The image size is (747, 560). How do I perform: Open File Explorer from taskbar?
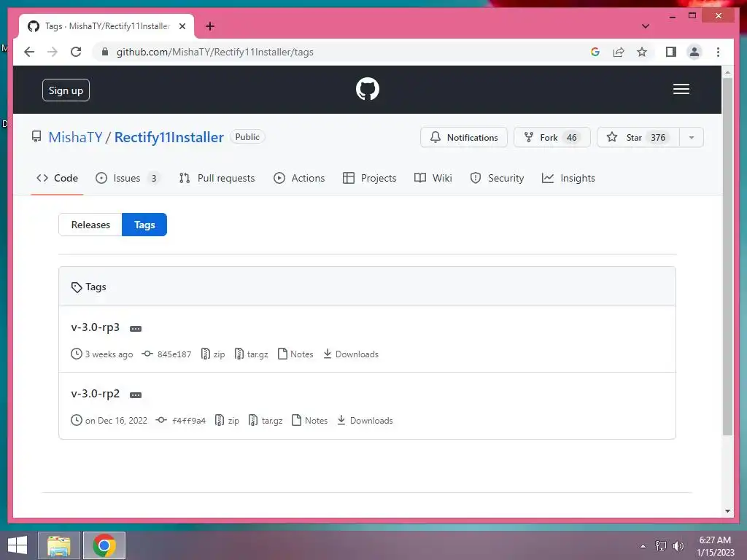click(59, 545)
